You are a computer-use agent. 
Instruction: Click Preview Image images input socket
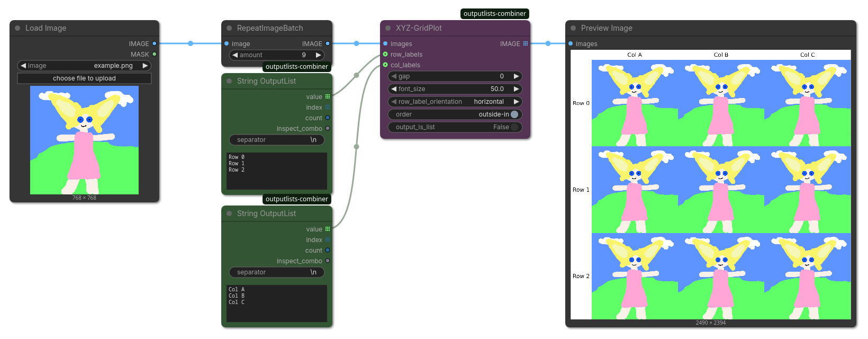coord(571,43)
